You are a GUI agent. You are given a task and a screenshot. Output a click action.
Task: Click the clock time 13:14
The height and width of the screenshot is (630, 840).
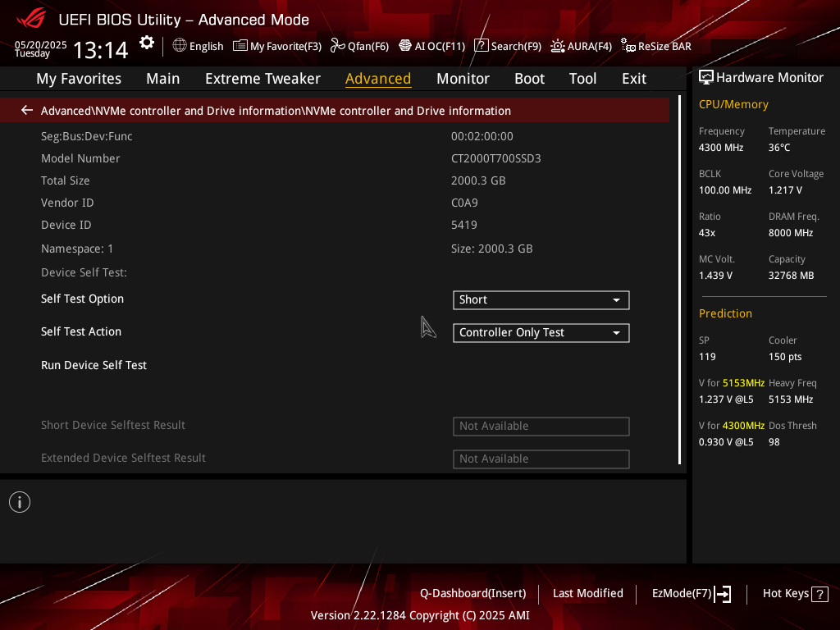click(x=100, y=50)
